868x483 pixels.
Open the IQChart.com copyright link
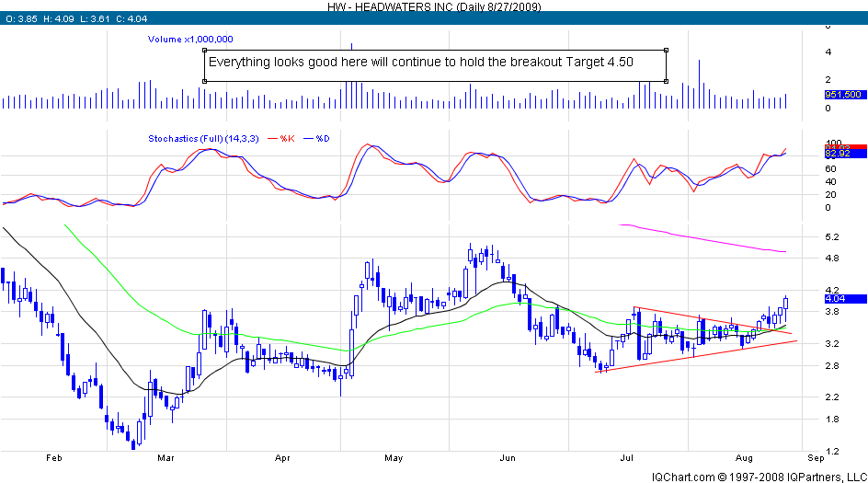759,477
